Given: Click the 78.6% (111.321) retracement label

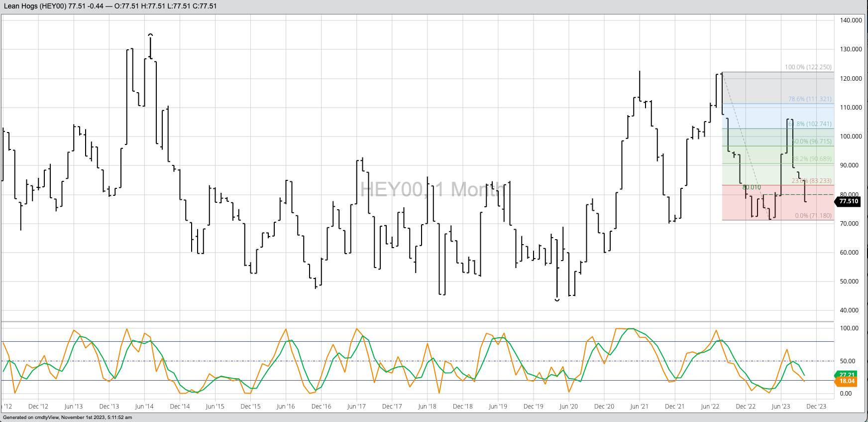Looking at the screenshot, I should point(810,99).
